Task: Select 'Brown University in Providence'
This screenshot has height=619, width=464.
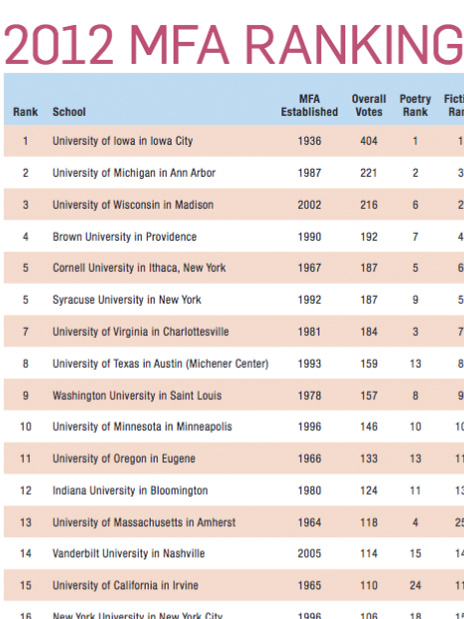Action: click(124, 237)
